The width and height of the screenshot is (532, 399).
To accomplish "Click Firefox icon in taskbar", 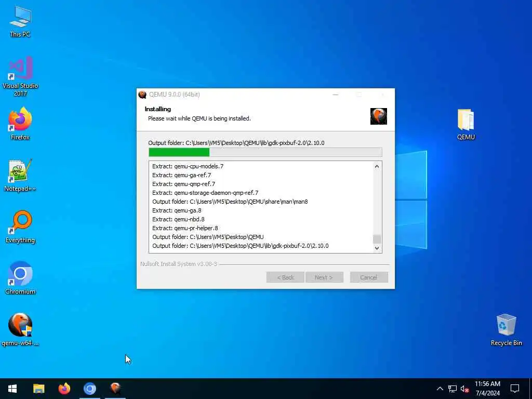I will coord(64,389).
